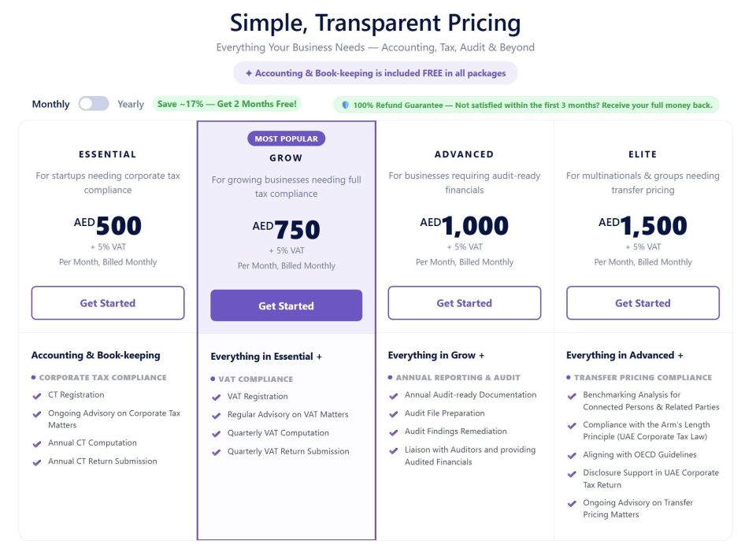
Task: Click checkmark beside Quarterly VAT Return Submission
Action: coord(217,452)
